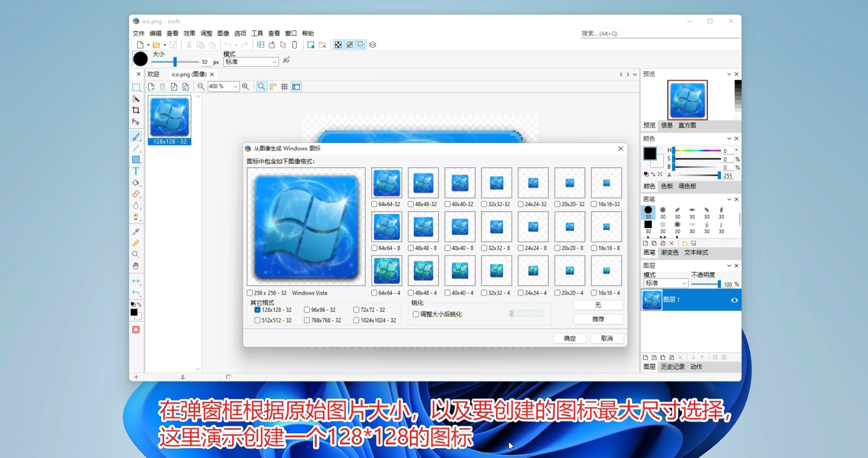
Task: Click the zoom out magnifier icon
Action: pos(201,87)
